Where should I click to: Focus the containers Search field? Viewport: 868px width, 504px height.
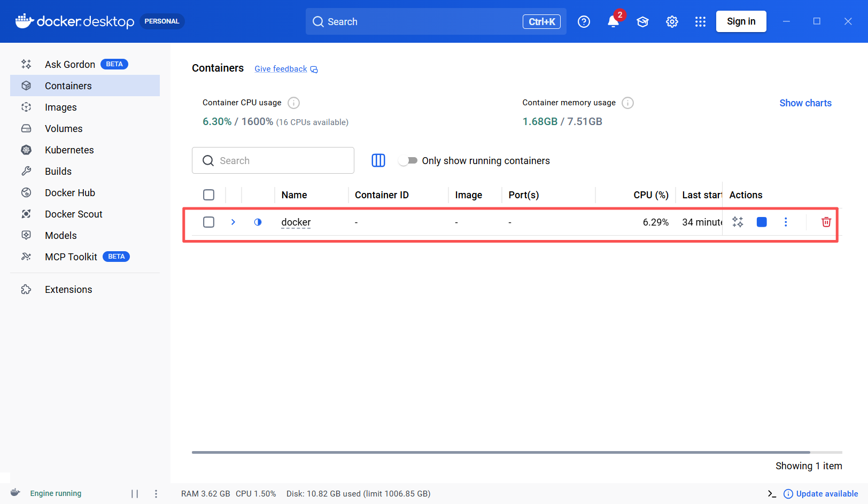[273, 160]
